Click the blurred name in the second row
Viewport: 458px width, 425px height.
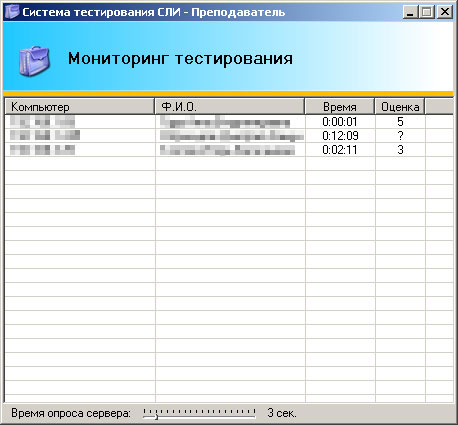pyautogui.click(x=232, y=136)
